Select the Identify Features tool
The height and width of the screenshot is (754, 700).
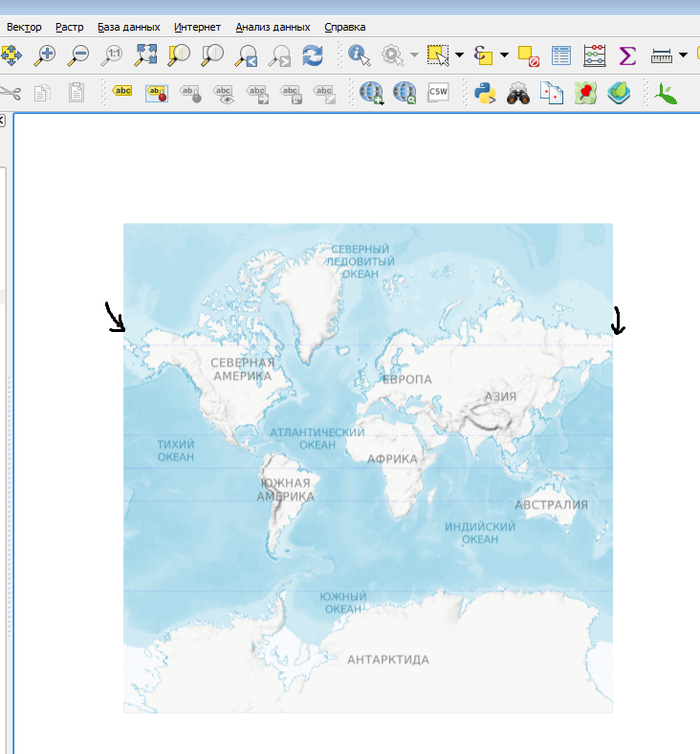[359, 55]
